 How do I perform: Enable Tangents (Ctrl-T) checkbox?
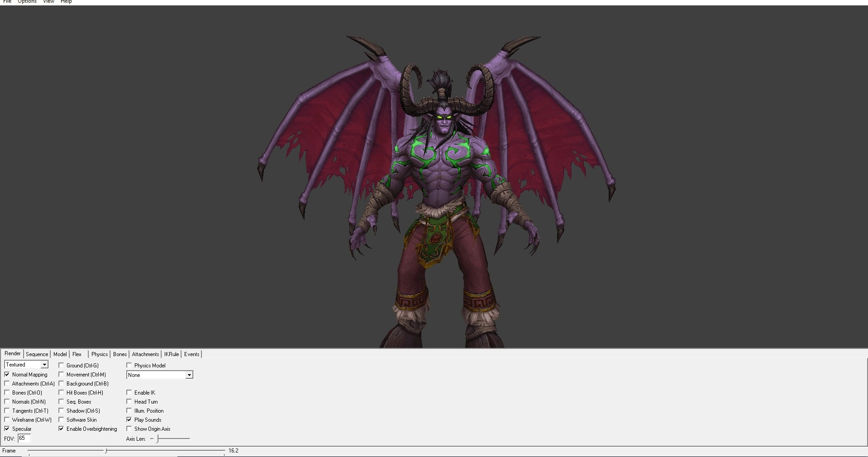(x=7, y=410)
